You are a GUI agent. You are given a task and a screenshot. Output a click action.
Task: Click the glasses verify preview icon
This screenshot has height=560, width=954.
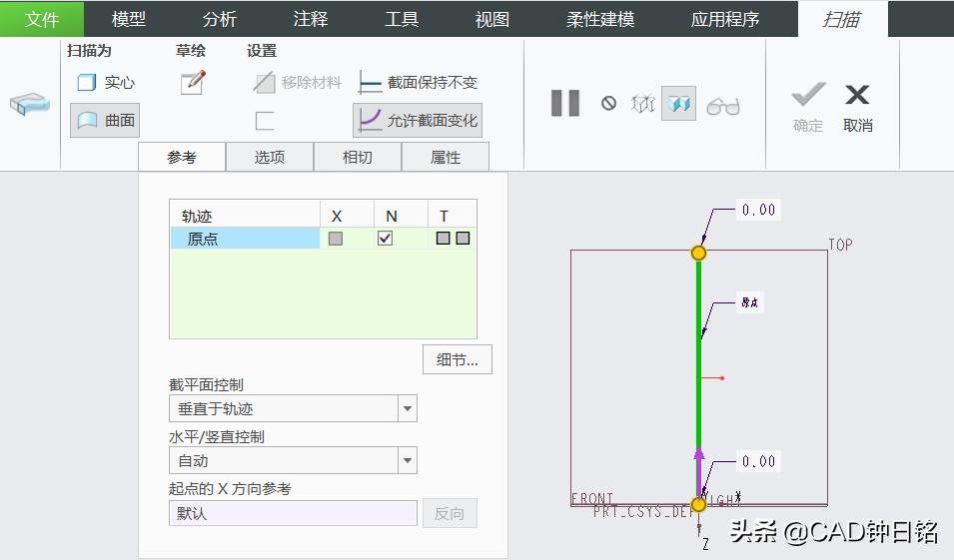(x=723, y=107)
